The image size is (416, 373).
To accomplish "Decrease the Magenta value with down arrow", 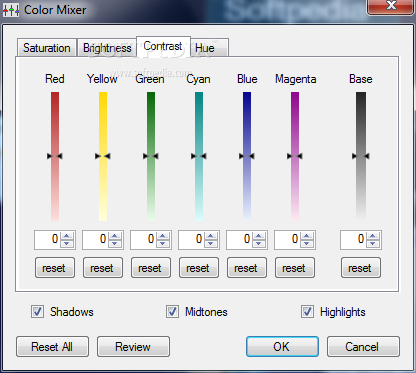I will (307, 243).
